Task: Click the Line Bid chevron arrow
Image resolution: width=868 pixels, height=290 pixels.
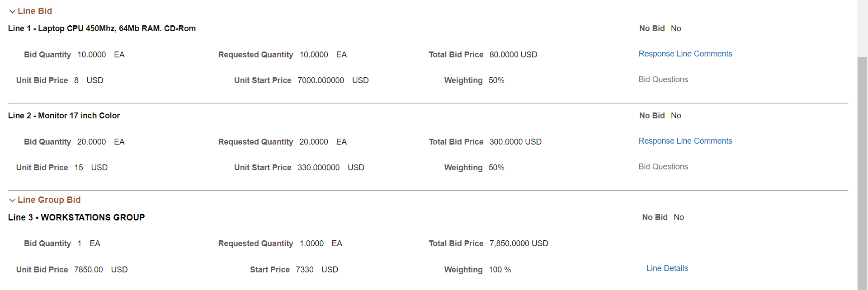Action: tap(13, 11)
